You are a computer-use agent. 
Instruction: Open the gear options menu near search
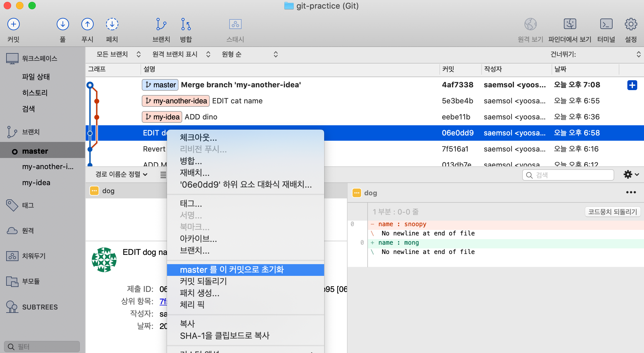(631, 175)
